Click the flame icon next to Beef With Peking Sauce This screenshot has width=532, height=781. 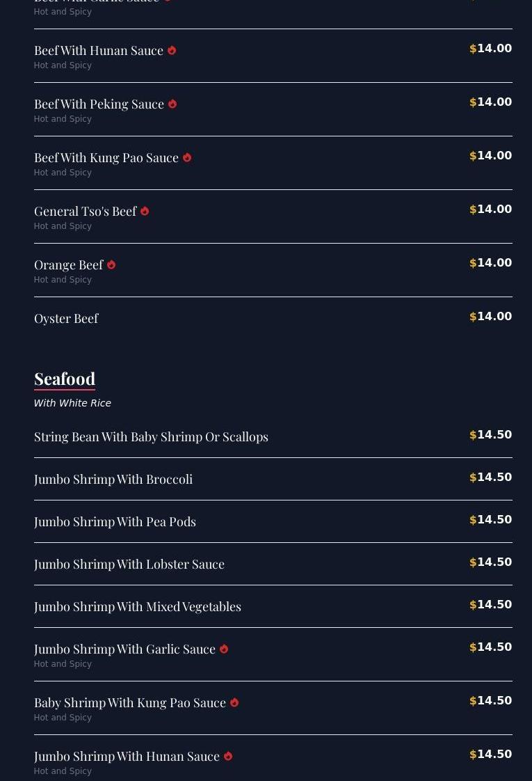pos(172,104)
